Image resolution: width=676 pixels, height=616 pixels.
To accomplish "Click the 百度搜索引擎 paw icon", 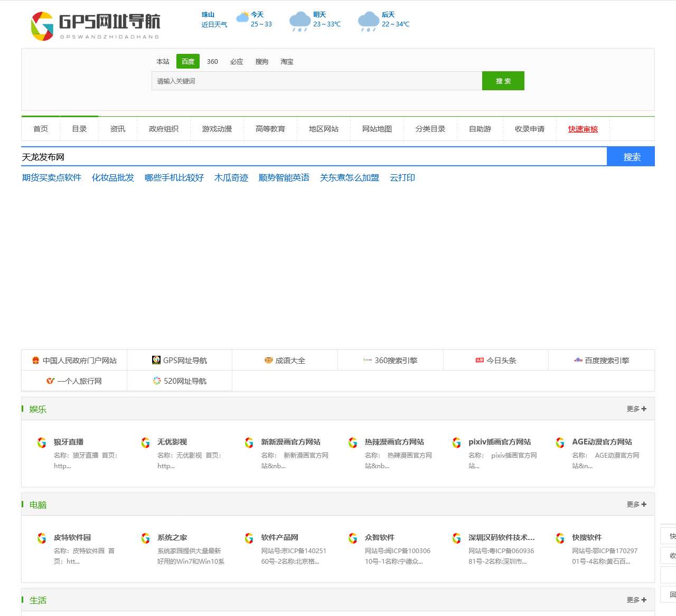I will (578, 361).
